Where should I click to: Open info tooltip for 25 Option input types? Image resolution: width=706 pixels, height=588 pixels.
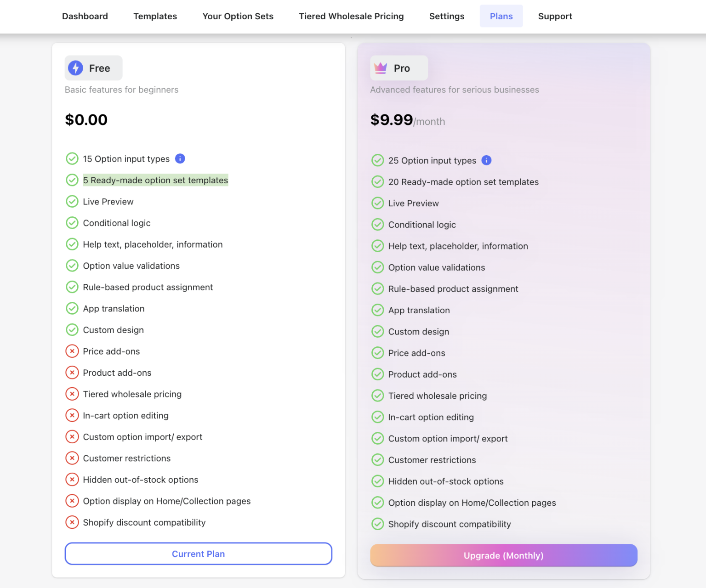[486, 160]
